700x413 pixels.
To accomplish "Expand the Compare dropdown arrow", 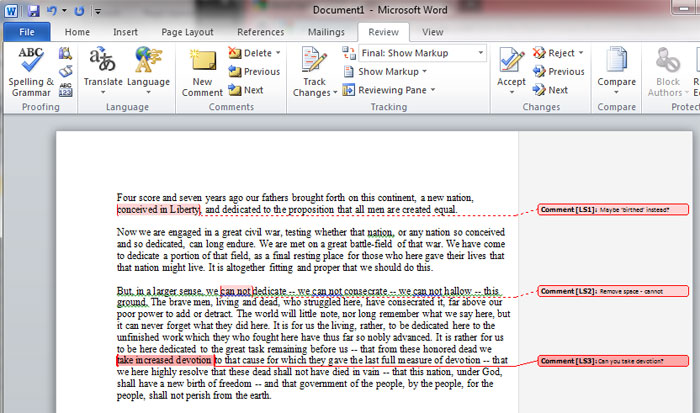I will (617, 92).
